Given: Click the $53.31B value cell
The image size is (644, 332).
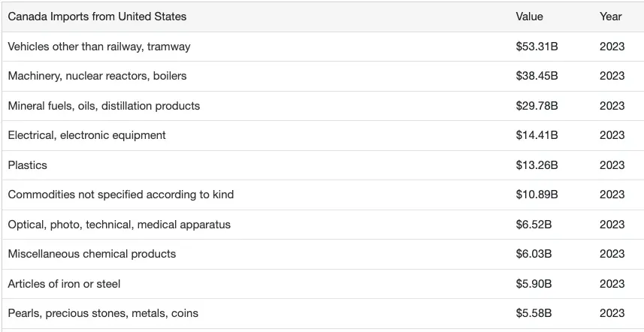Looking at the screenshot, I should 537,47.
